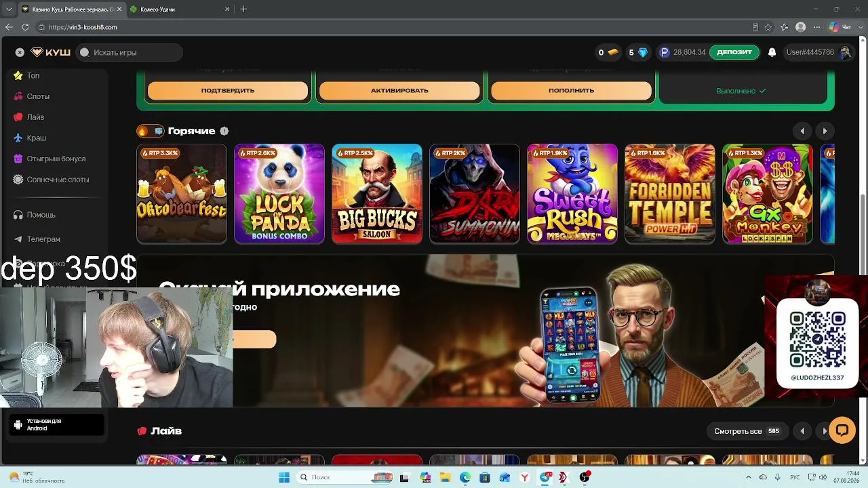Image resolution: width=868 pixels, height=488 pixels.
Task: Focus the Искать игры search field
Action: point(129,52)
